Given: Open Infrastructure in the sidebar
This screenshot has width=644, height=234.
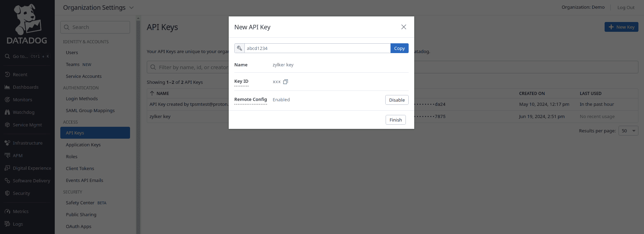Looking at the screenshot, I should point(28,143).
